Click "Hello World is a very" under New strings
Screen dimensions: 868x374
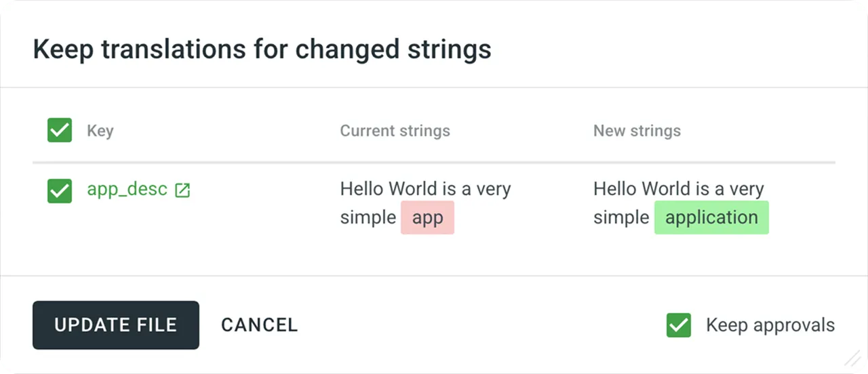(x=678, y=189)
